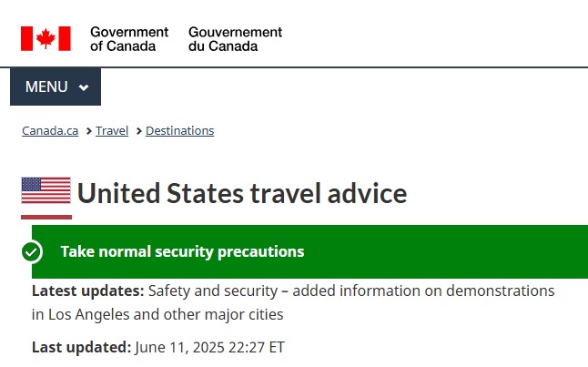Image resolution: width=588 pixels, height=367 pixels.
Task: Open the Destinations breadcrumb link
Action: coord(179,130)
